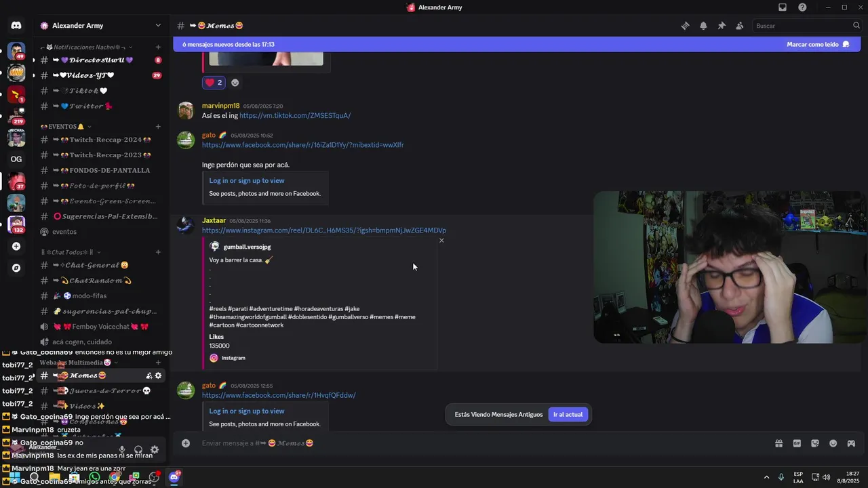Dismiss the Instagram embed with X
Screen dimensions: 868x488
coord(441,241)
